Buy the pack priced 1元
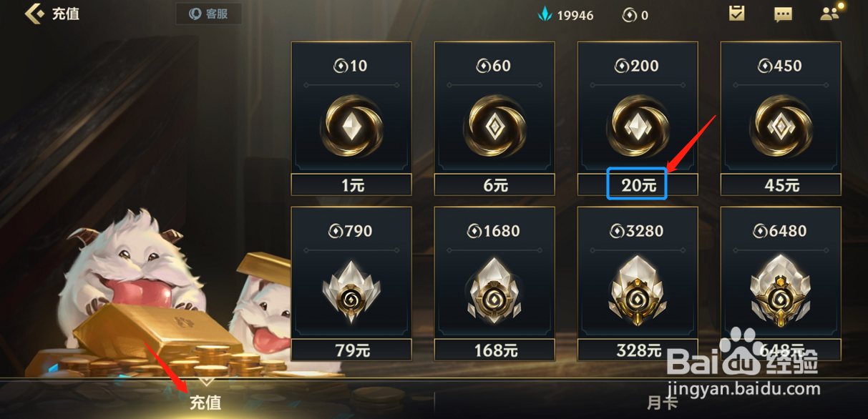This screenshot has width=868, height=419. click(x=351, y=185)
